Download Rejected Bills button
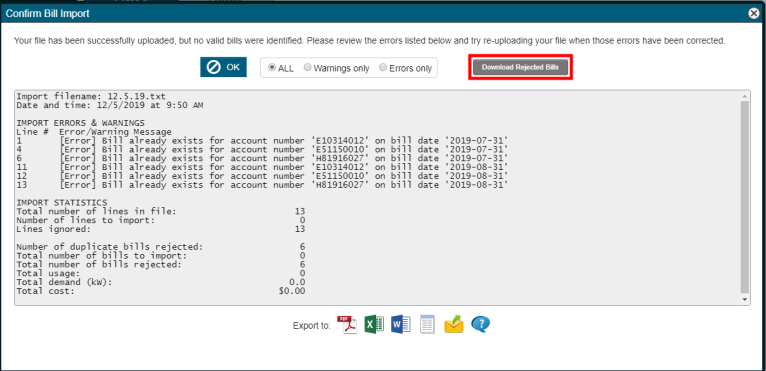This screenshot has height=371, width=766. pyautogui.click(x=520, y=67)
